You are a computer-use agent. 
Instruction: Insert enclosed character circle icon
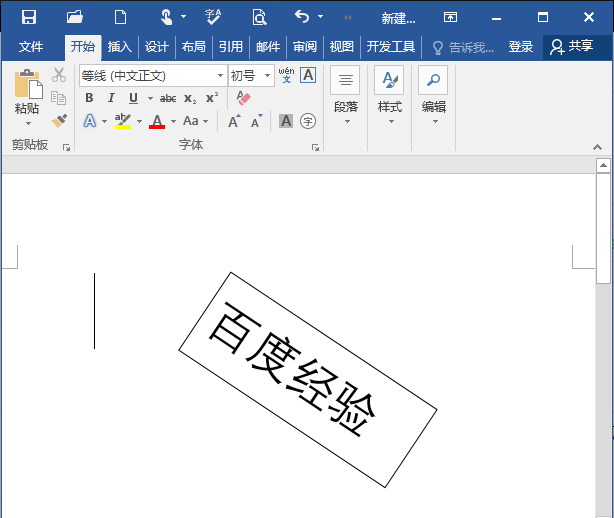coord(308,121)
